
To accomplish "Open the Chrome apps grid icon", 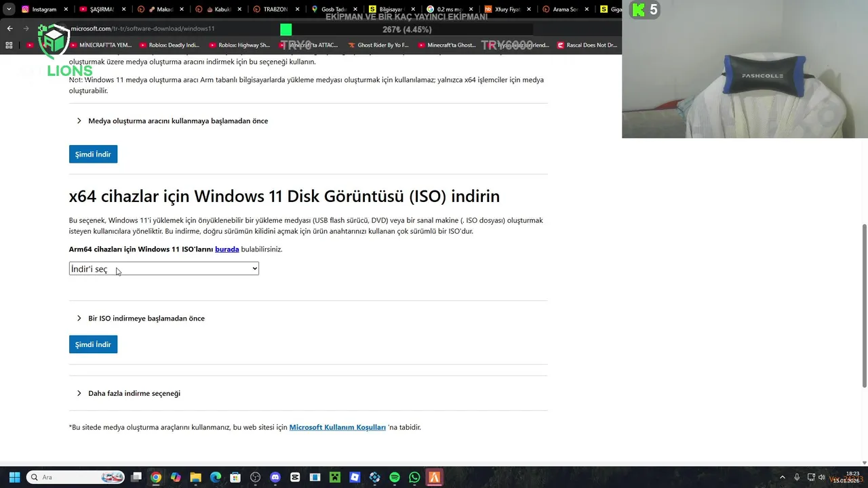I will pos(9,45).
